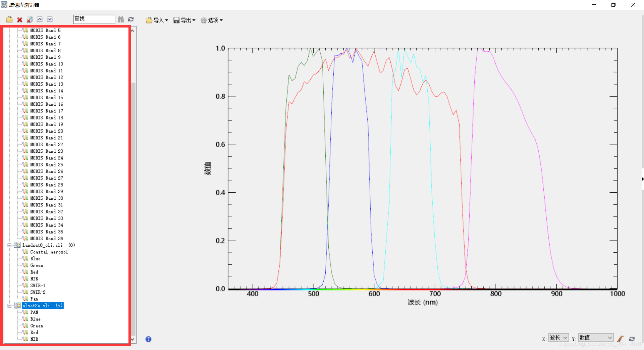Open the X axis 波长 combo box

tap(558, 338)
